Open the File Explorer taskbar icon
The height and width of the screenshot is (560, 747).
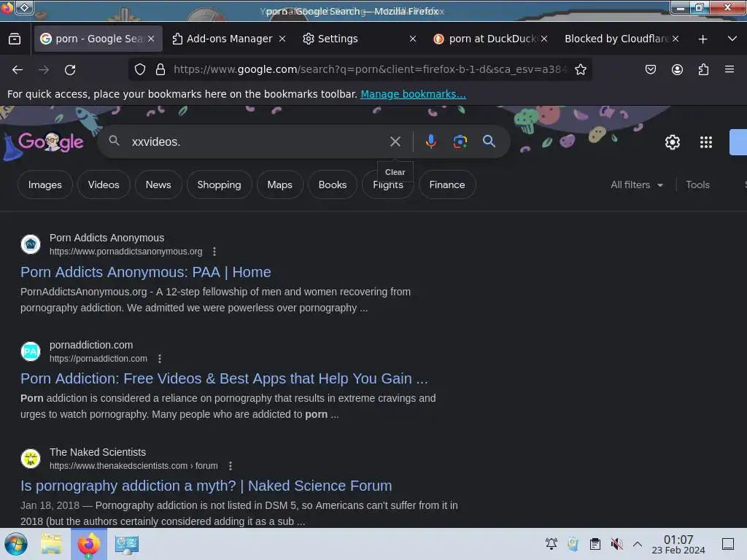[x=51, y=544]
